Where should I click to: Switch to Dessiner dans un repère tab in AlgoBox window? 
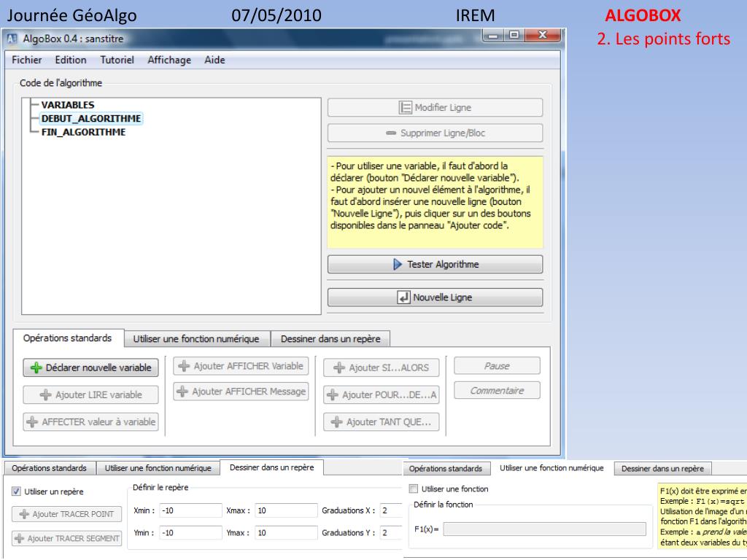click(330, 339)
